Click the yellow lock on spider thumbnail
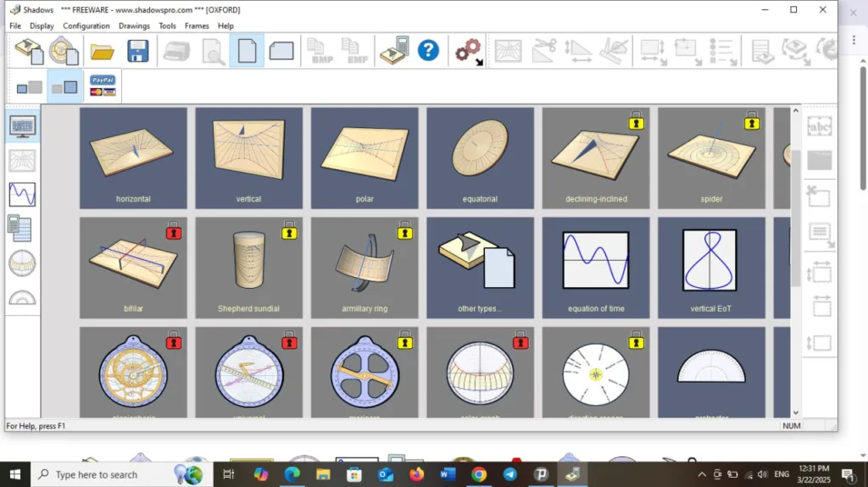 pos(752,121)
